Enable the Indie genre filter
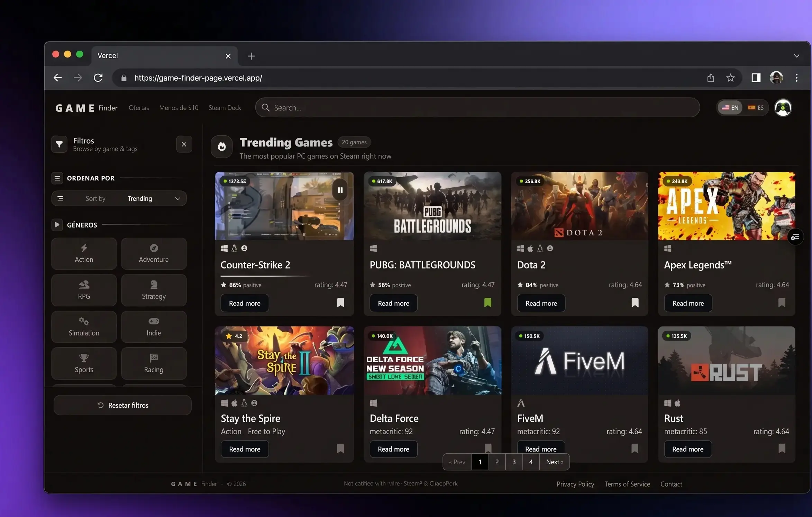Image resolution: width=812 pixels, height=517 pixels. pyautogui.click(x=154, y=327)
